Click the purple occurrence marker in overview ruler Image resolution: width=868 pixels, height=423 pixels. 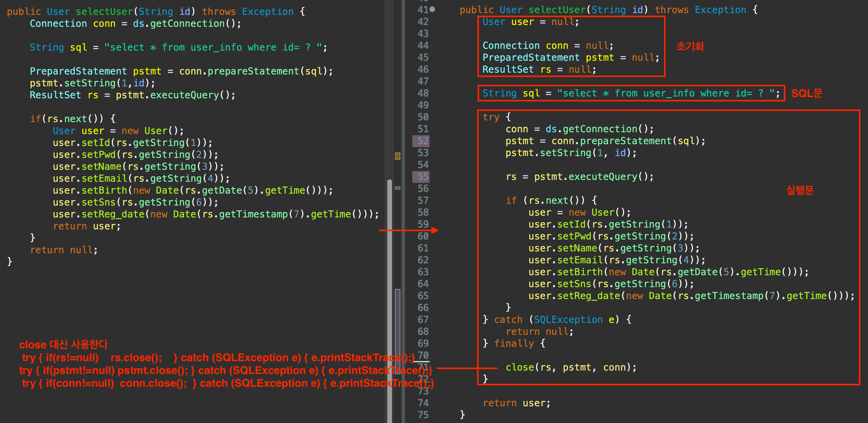[398, 188]
